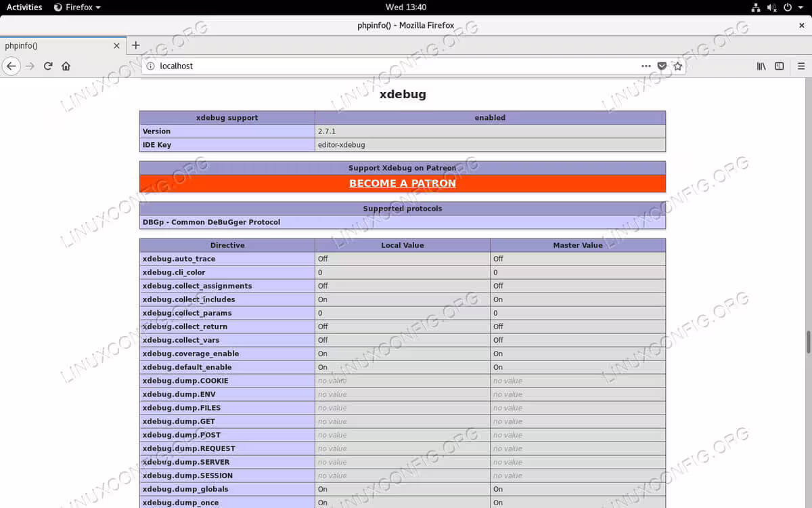Click the browser Back arrow button

11,66
